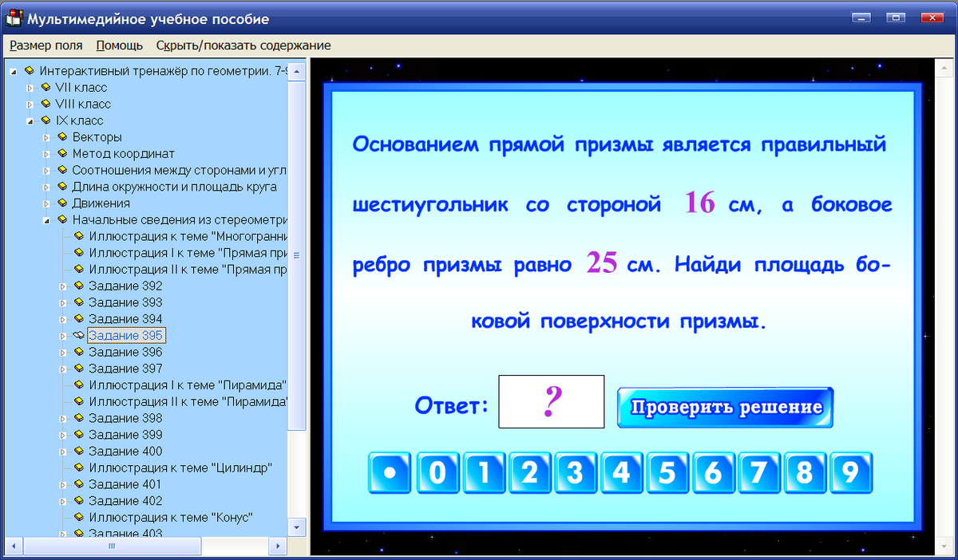Expand the "VII класс" tree branch
958x560 pixels.
coord(29,87)
